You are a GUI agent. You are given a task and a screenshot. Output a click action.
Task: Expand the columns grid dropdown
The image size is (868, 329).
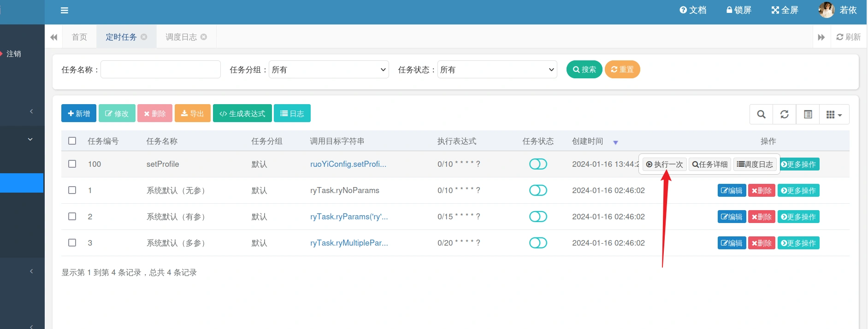[x=834, y=114]
